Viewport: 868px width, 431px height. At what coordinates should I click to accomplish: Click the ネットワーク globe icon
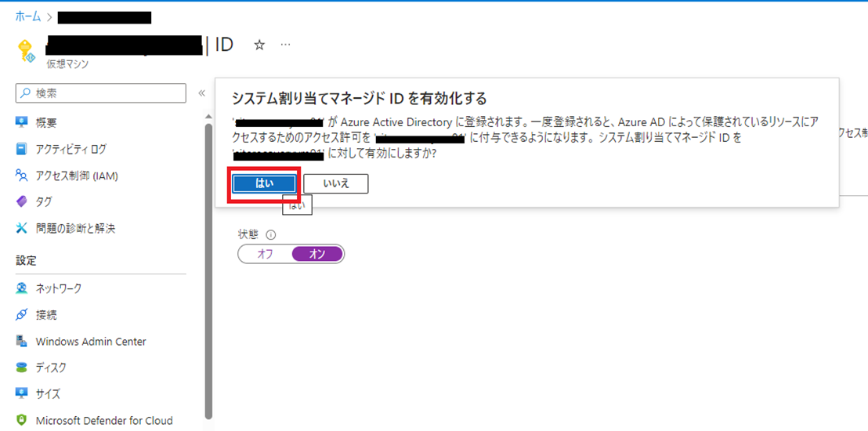pos(22,288)
